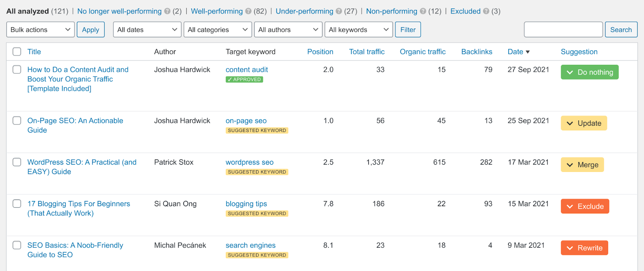Image resolution: width=644 pixels, height=271 pixels.
Task: Switch to the Well-performing tab
Action: (217, 11)
